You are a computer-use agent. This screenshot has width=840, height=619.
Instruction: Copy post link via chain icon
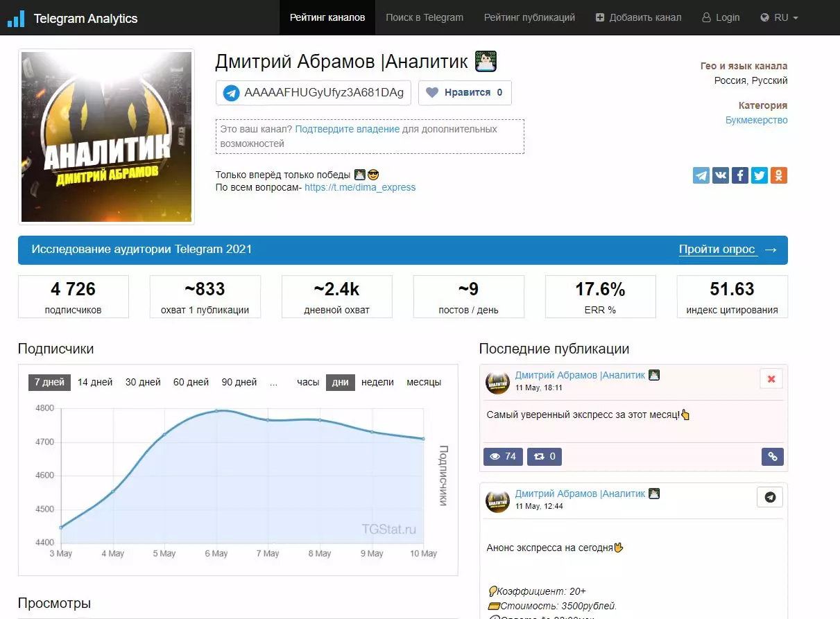(772, 456)
